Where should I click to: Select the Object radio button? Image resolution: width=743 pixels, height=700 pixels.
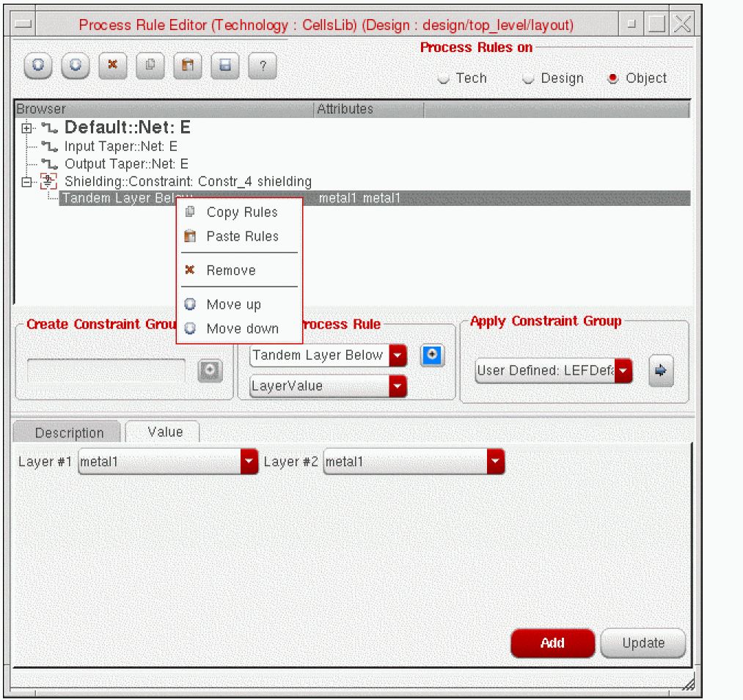click(613, 79)
